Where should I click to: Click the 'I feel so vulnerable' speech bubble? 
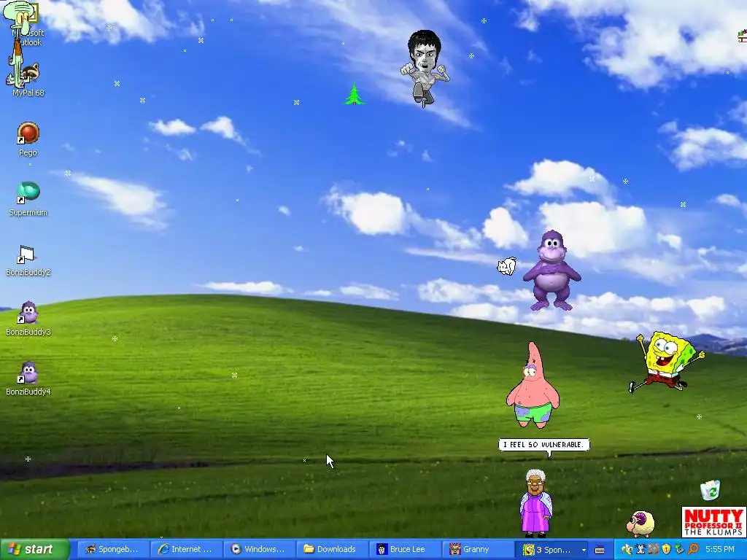(x=543, y=445)
